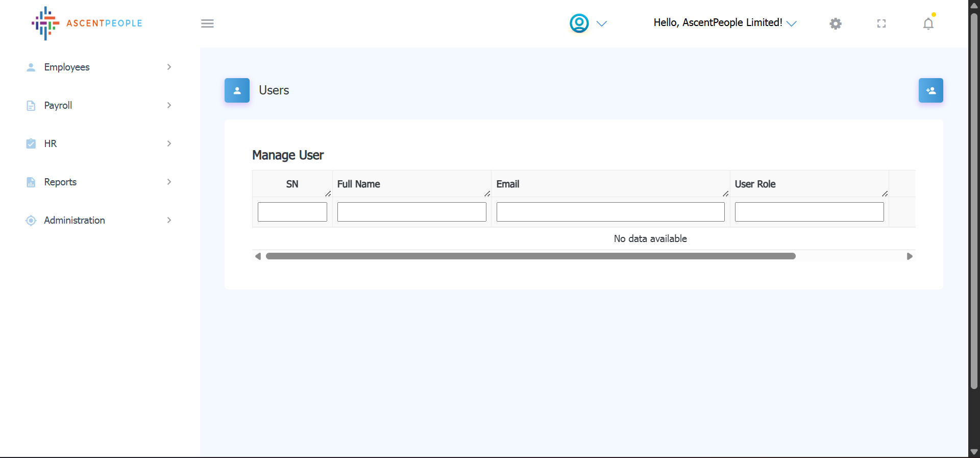Open the HR sidebar menu
This screenshot has width=980, height=458.
pos(51,143)
